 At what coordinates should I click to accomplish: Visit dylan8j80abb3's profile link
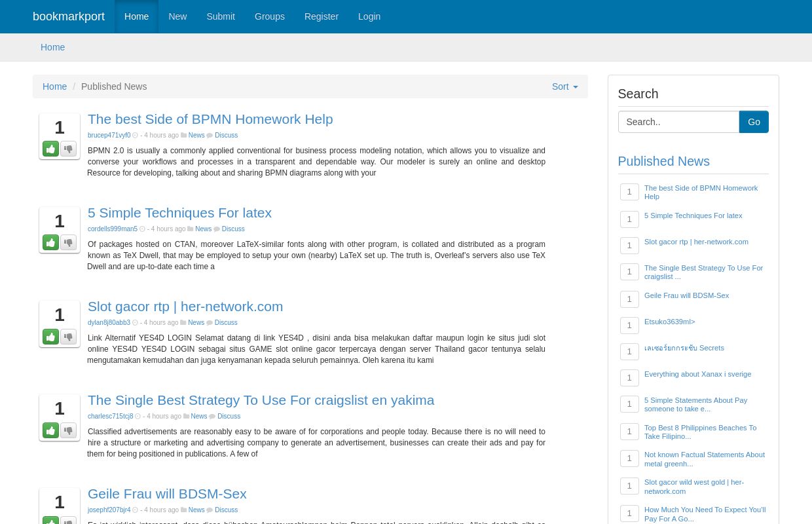pos(109,322)
